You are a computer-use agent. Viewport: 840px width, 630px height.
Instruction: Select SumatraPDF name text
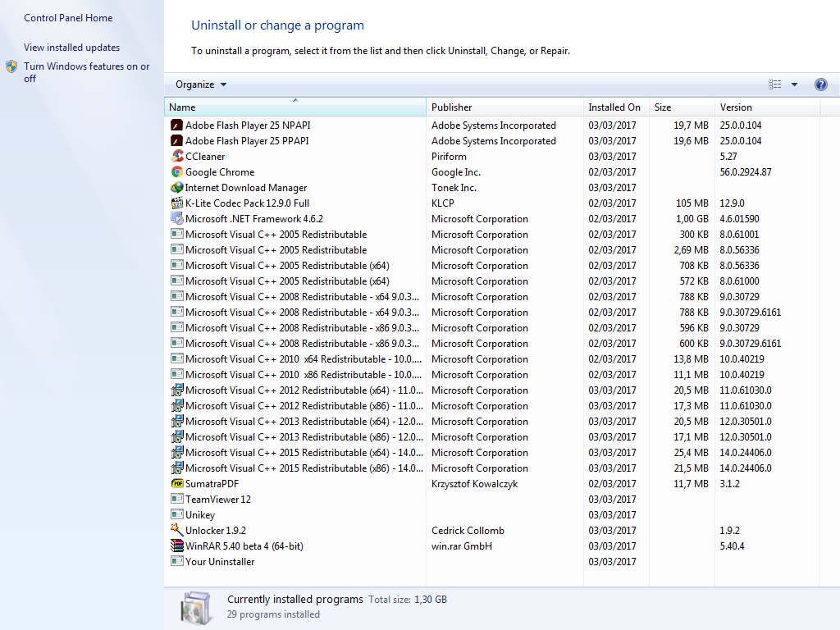(x=212, y=484)
